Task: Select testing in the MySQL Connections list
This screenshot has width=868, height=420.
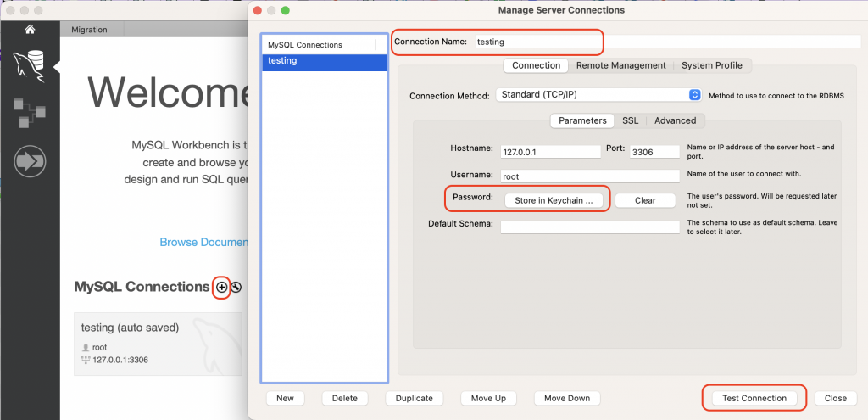Action: [x=324, y=61]
